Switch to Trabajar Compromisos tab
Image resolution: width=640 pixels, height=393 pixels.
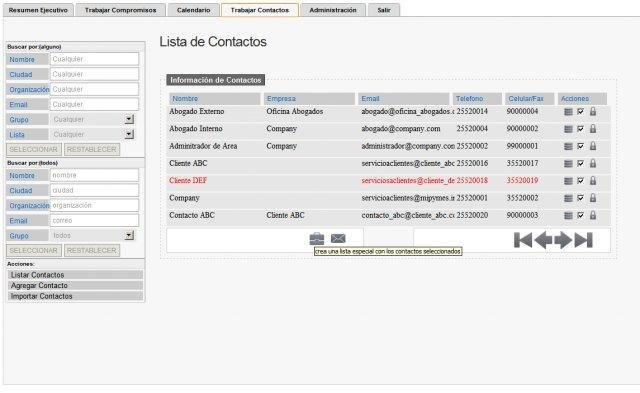pyautogui.click(x=120, y=10)
